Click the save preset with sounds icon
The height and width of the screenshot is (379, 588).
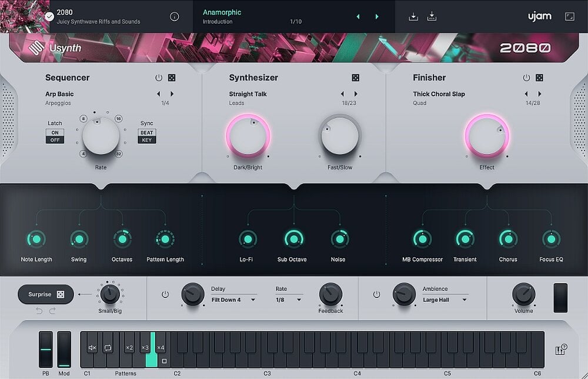pyautogui.click(x=432, y=16)
